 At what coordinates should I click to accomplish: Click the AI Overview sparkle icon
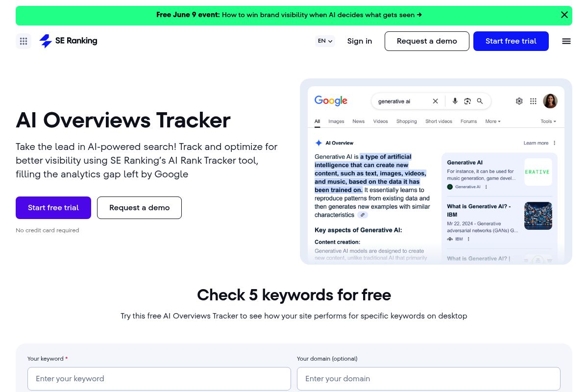[318, 143]
